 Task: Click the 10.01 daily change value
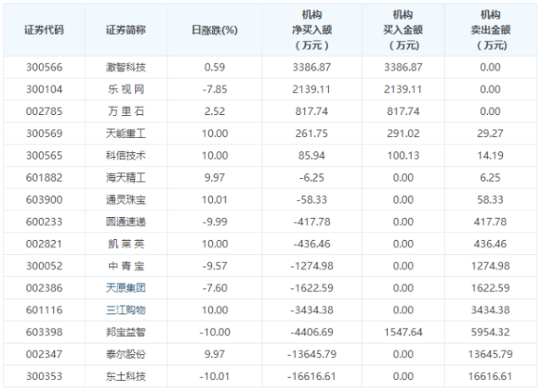[215, 199]
